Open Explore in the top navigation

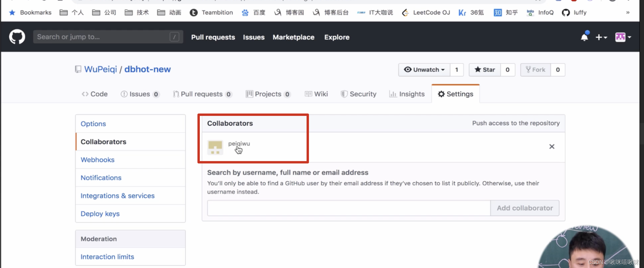point(337,37)
